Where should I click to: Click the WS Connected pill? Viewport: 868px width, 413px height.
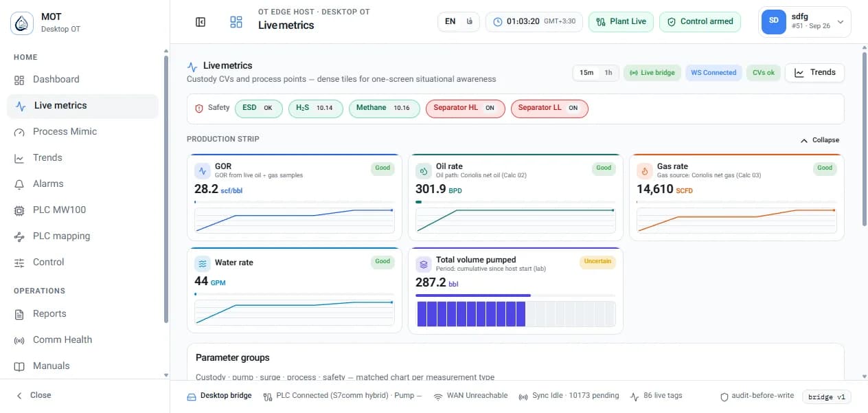pos(713,73)
